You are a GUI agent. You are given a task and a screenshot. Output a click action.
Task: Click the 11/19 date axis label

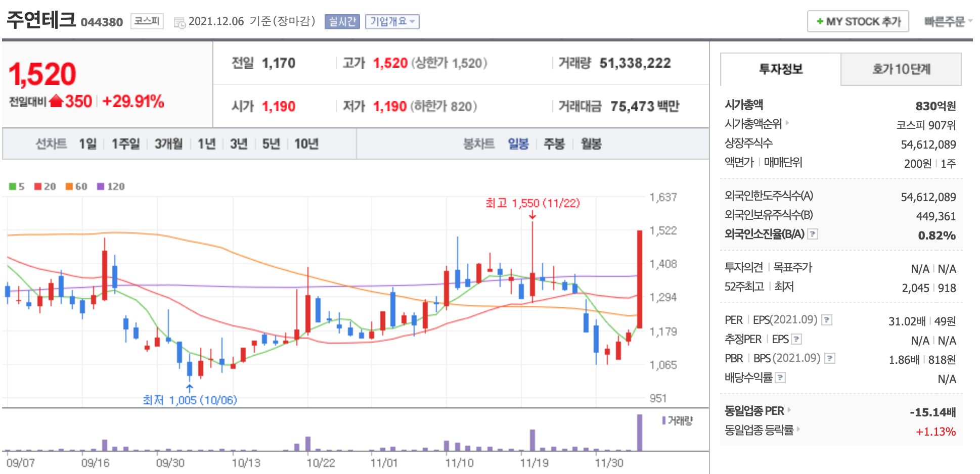tap(534, 463)
